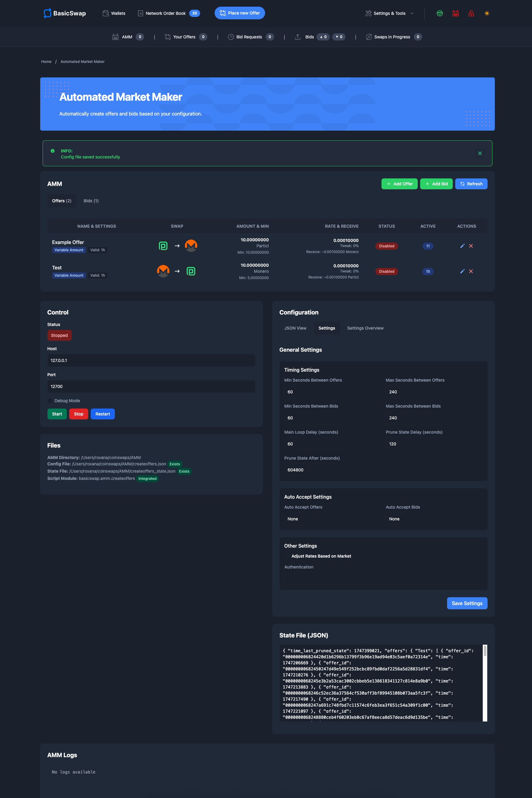
Task: Click the Home breadcrumb link
Action: [46, 62]
